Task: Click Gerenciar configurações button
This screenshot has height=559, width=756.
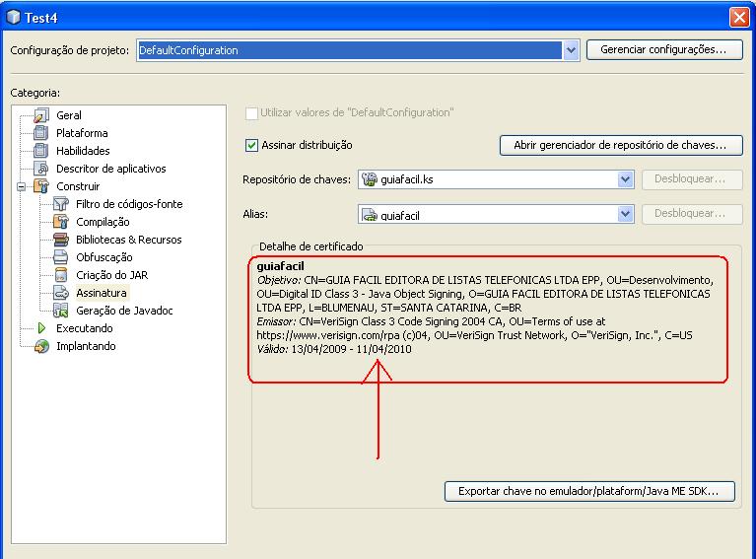Action: [664, 49]
